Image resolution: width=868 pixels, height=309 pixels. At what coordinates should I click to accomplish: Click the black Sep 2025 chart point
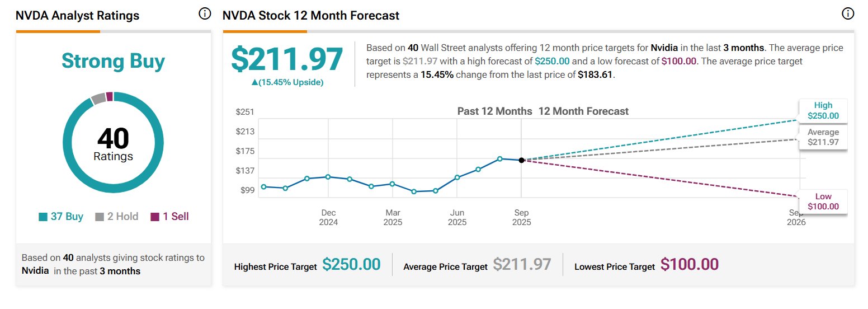tap(521, 160)
